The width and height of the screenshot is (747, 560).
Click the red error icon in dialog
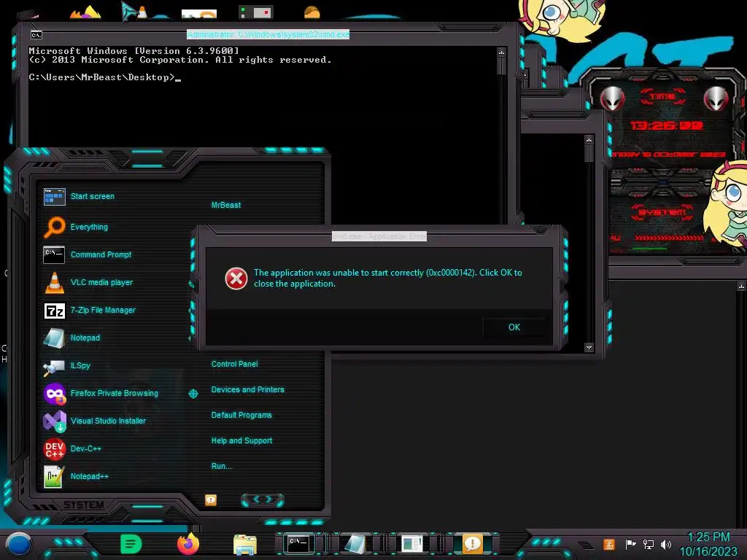click(236, 279)
